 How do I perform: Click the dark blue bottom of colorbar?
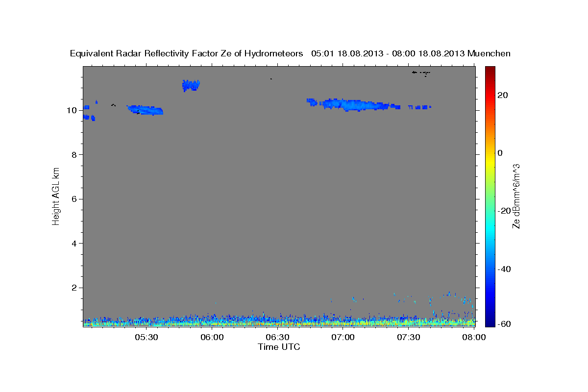(490, 322)
